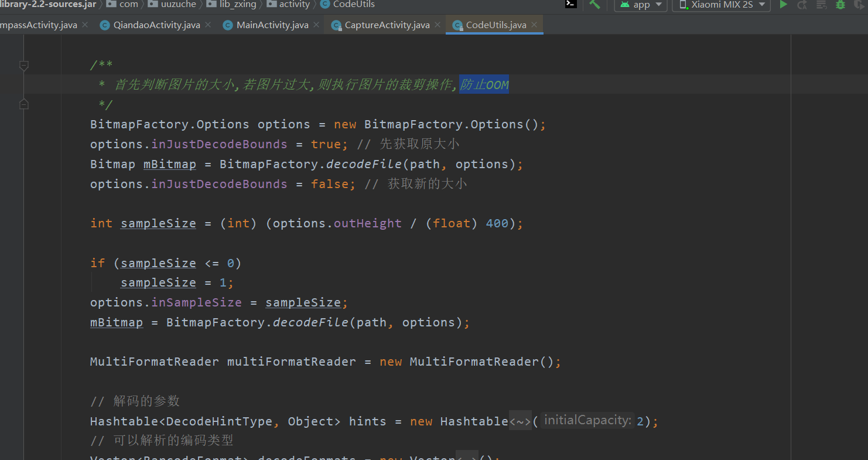Run the app with the green play button
The image size is (868, 460).
point(783,5)
